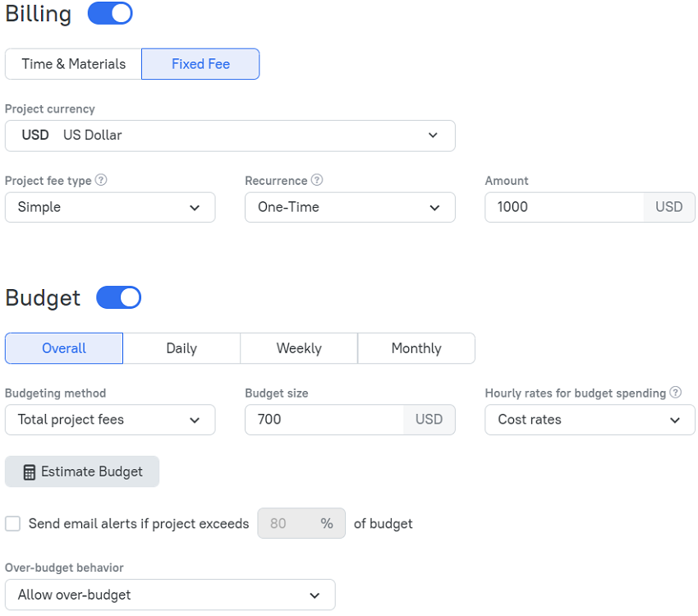Viewport: 698px width, 616px height.
Task: Select the Fixed Fee tab
Action: 200,64
